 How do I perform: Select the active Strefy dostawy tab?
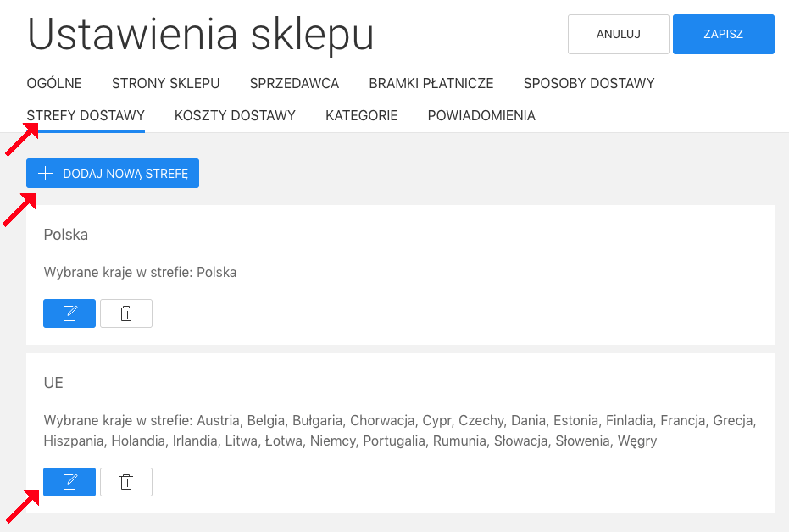86,115
